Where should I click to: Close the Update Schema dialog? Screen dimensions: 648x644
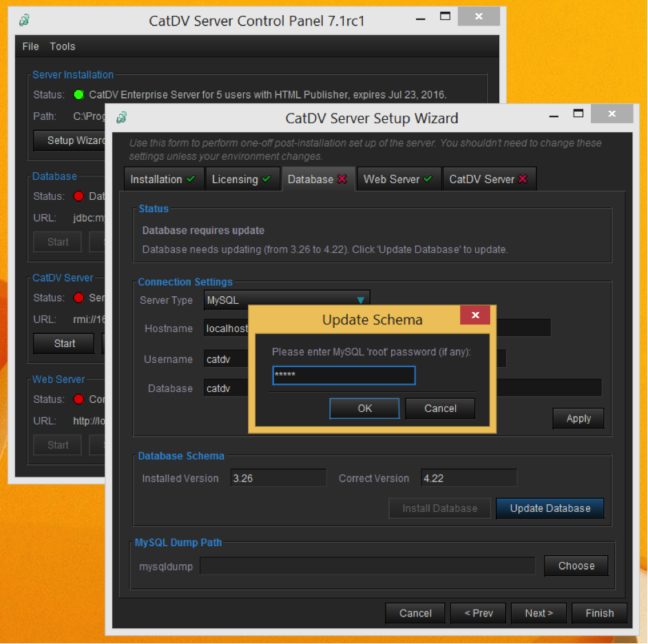pos(475,316)
